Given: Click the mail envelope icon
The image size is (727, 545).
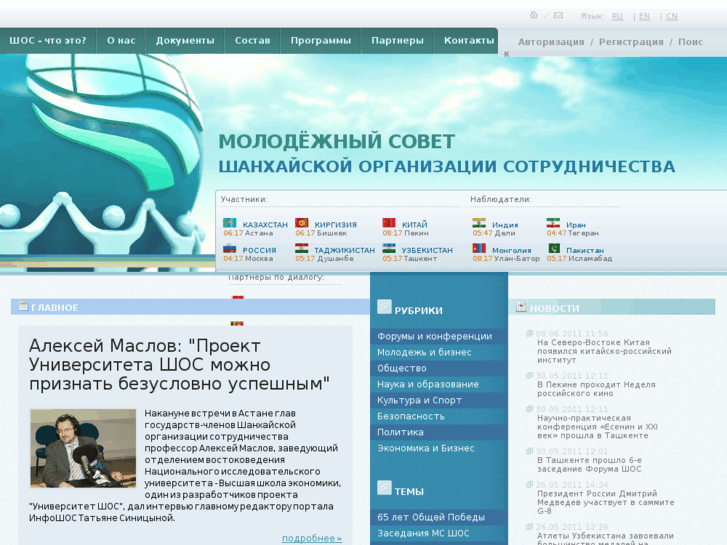Looking at the screenshot, I should 558,15.
